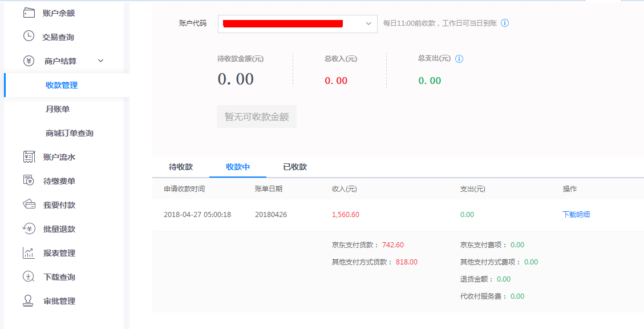
Task: Open 待缴费单 using its icon
Action: (29, 181)
